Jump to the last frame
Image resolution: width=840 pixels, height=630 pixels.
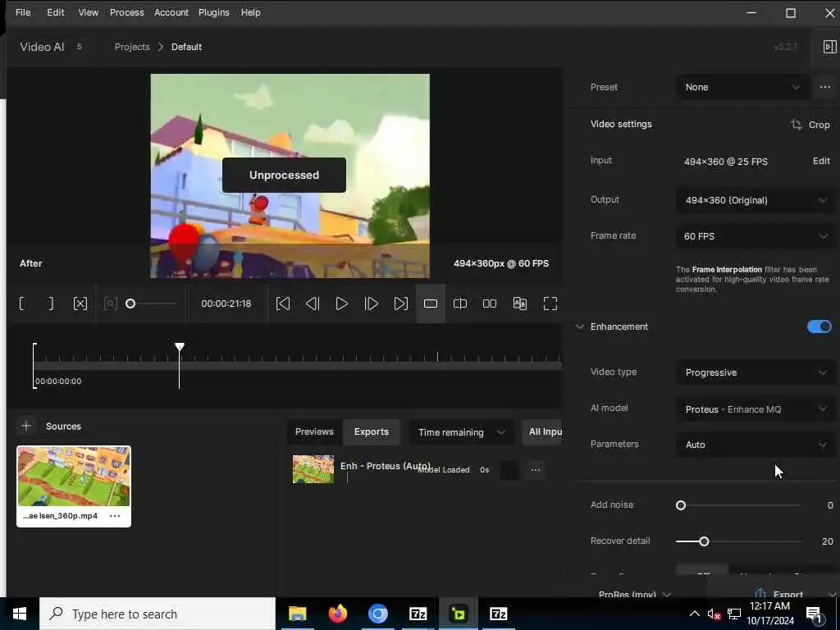point(400,304)
